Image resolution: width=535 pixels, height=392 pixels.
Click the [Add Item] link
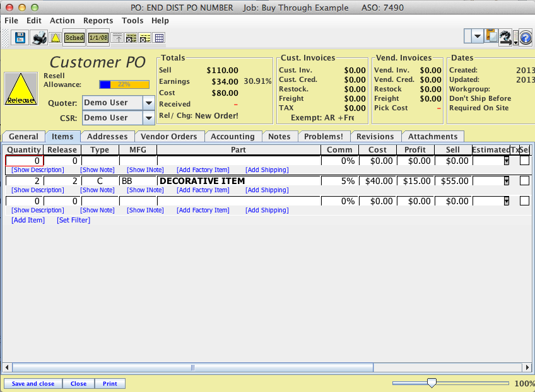(x=28, y=220)
